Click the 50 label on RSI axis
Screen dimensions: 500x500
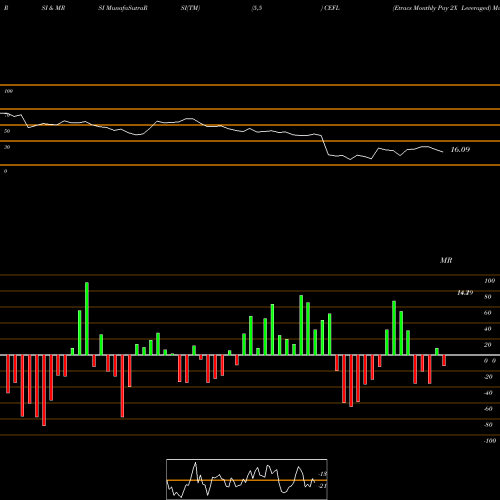7,131
